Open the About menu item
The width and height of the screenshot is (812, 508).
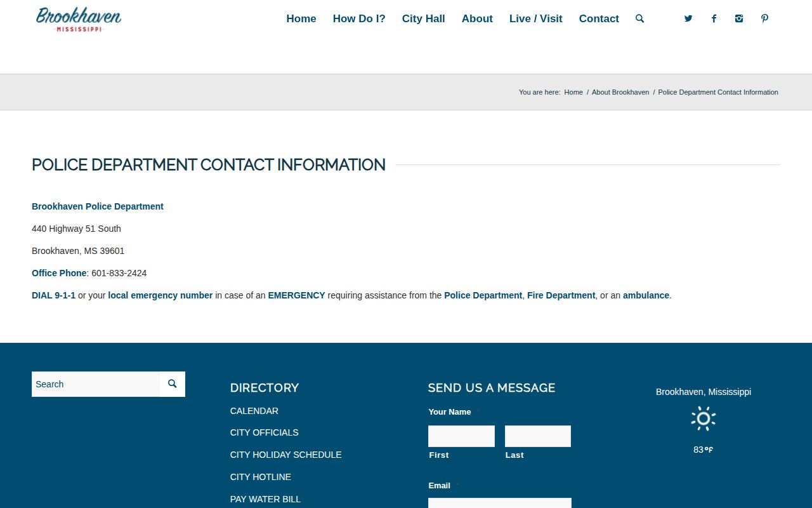pyautogui.click(x=477, y=18)
